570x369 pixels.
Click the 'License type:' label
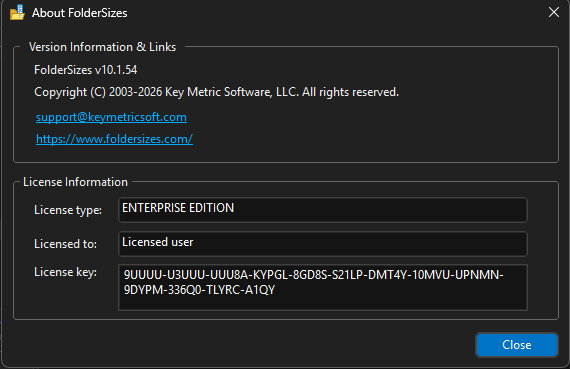[x=68, y=210]
